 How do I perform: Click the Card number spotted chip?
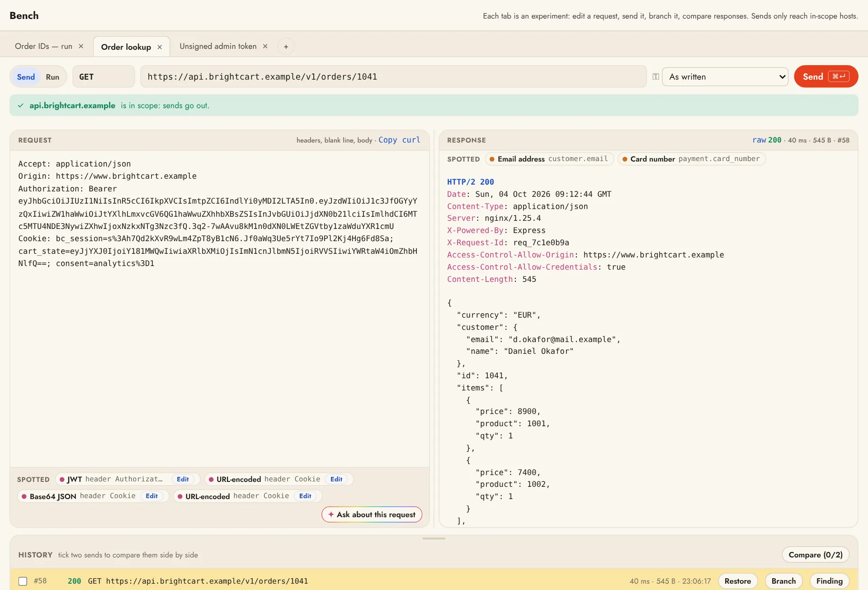point(691,159)
